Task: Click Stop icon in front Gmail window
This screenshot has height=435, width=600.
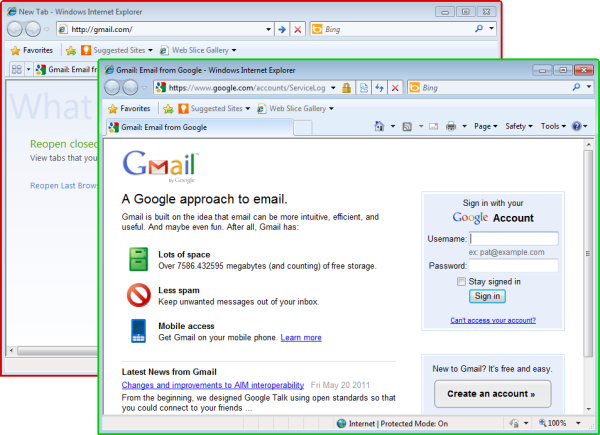Action: click(395, 88)
